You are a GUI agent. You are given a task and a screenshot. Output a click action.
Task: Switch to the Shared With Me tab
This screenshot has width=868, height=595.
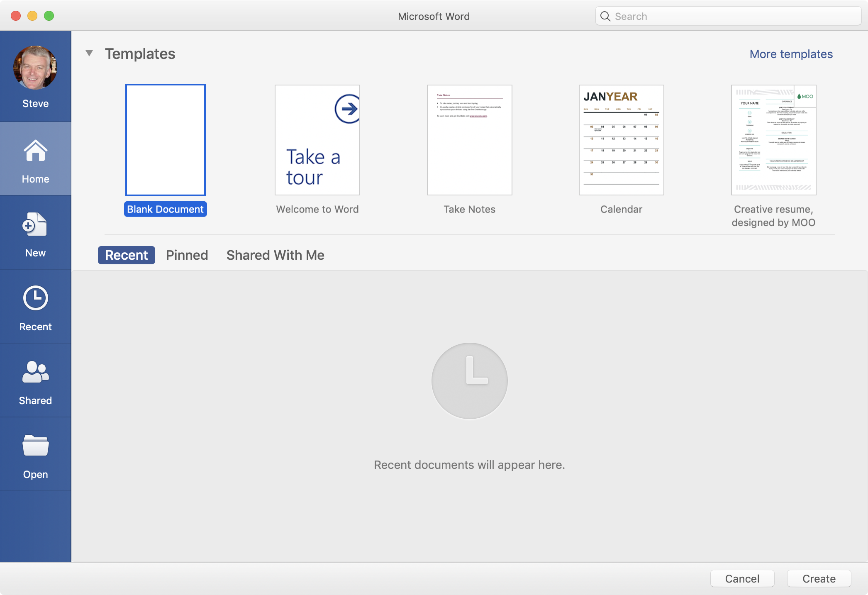pyautogui.click(x=275, y=255)
